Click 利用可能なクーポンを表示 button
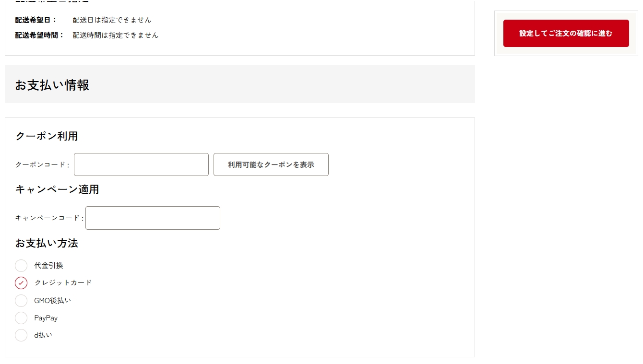The image size is (643, 364). (271, 164)
